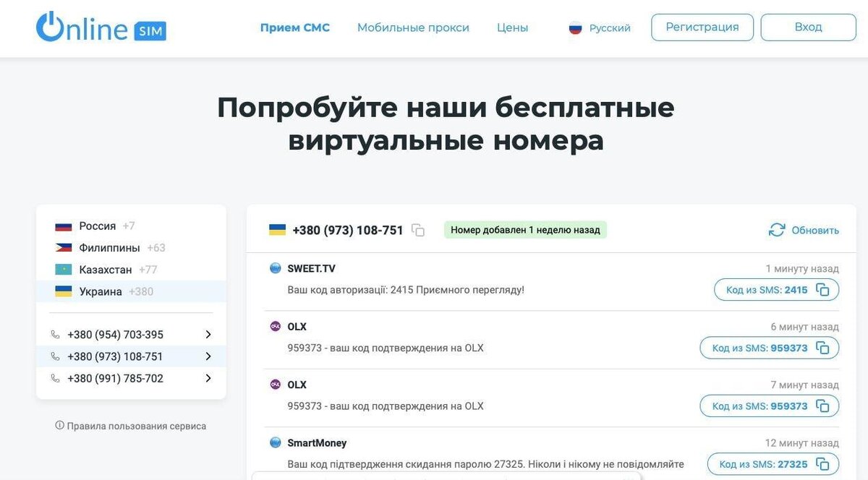Open Мобильные прокси page
Viewport: 868px width, 480px height.
pos(413,27)
